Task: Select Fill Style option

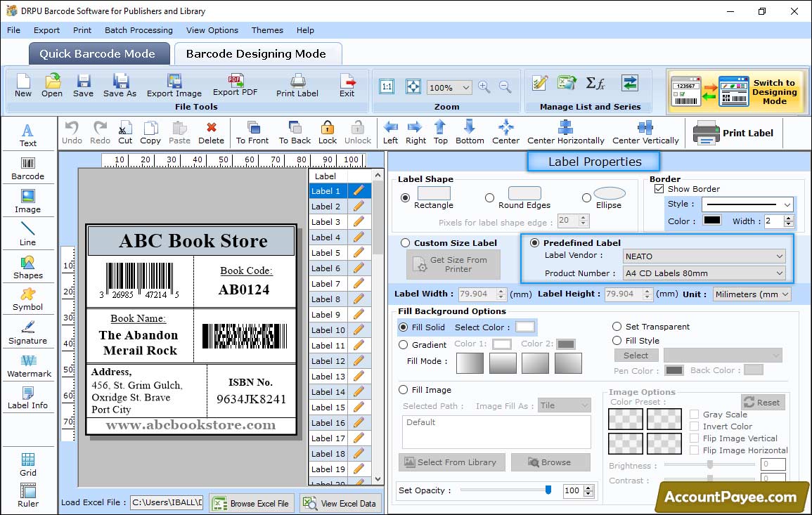Action: pyautogui.click(x=617, y=341)
